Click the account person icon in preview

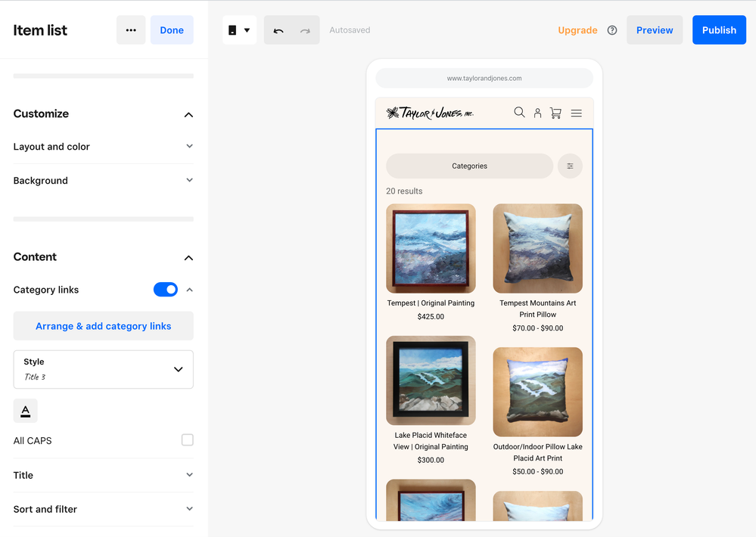pyautogui.click(x=537, y=113)
